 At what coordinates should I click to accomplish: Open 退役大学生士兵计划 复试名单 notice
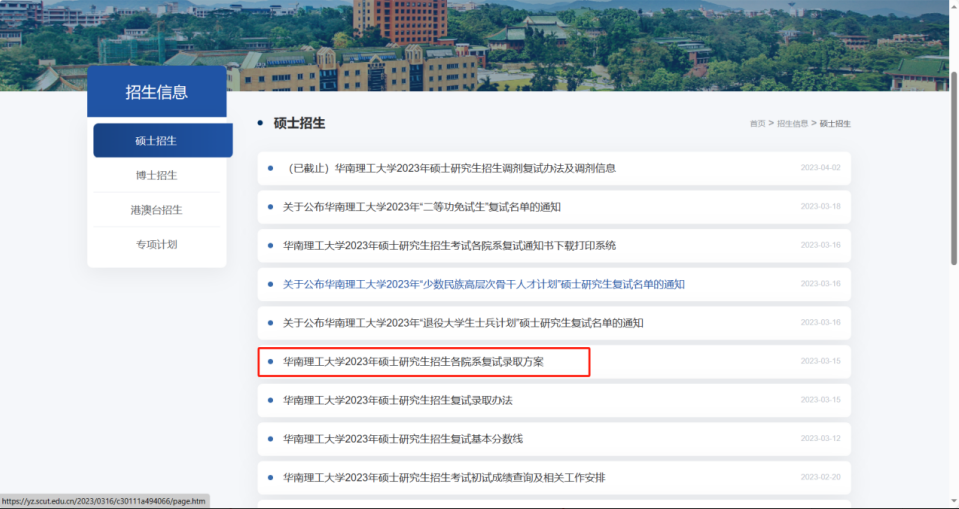pos(462,322)
